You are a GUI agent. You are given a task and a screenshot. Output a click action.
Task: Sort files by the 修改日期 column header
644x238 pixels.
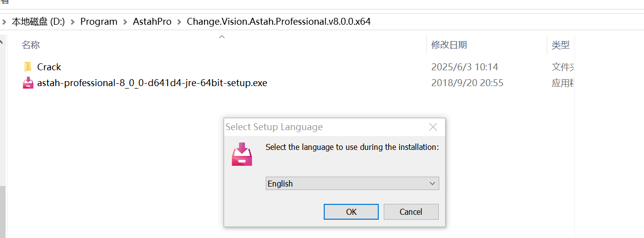tap(449, 45)
